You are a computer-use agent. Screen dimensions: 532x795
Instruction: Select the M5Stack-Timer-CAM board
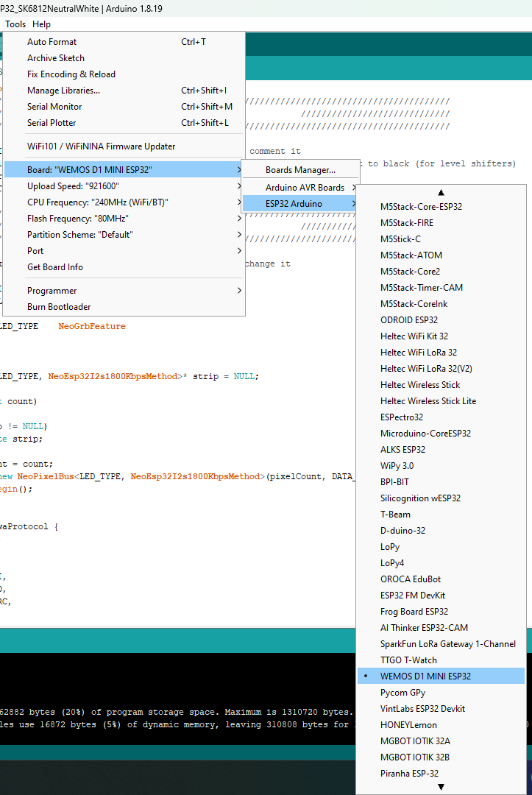pyautogui.click(x=441, y=288)
